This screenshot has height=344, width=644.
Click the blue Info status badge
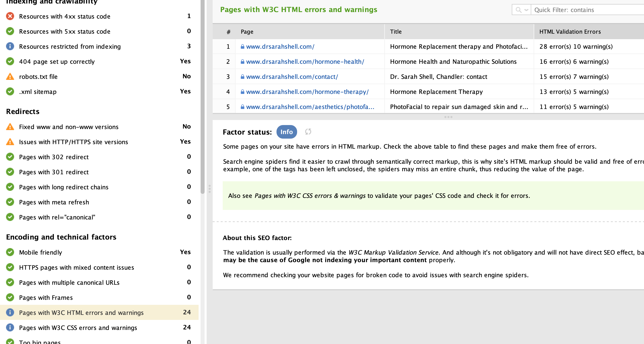[x=287, y=132]
